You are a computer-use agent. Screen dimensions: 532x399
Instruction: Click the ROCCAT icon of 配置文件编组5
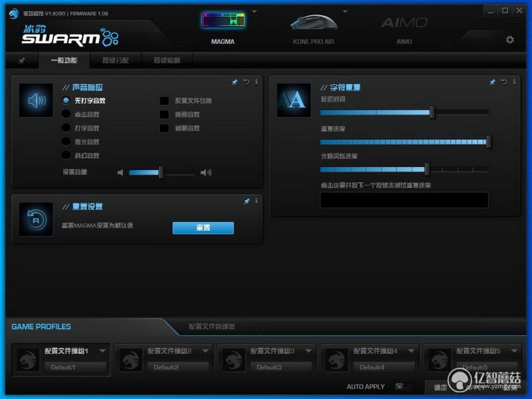coord(440,360)
